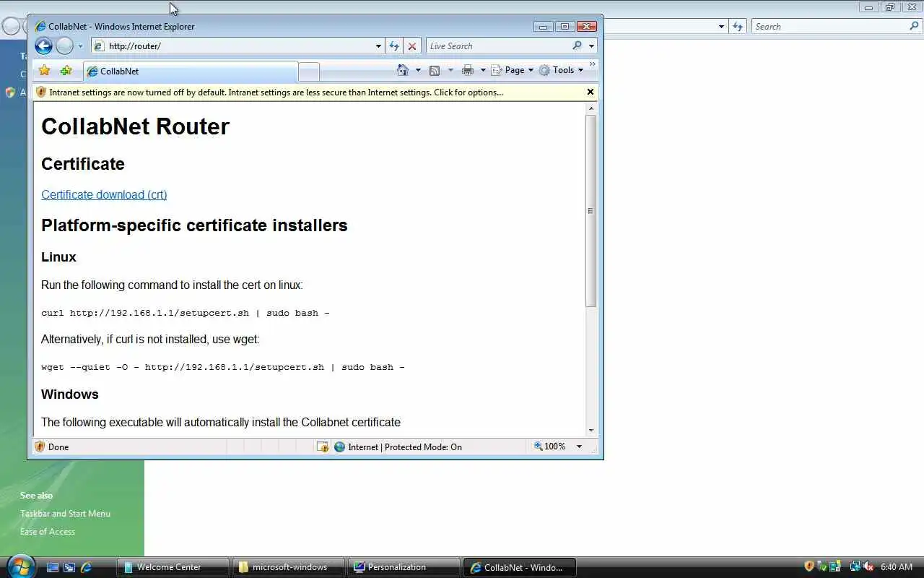
Task: Click the Windows Start orb
Action: tap(19, 566)
